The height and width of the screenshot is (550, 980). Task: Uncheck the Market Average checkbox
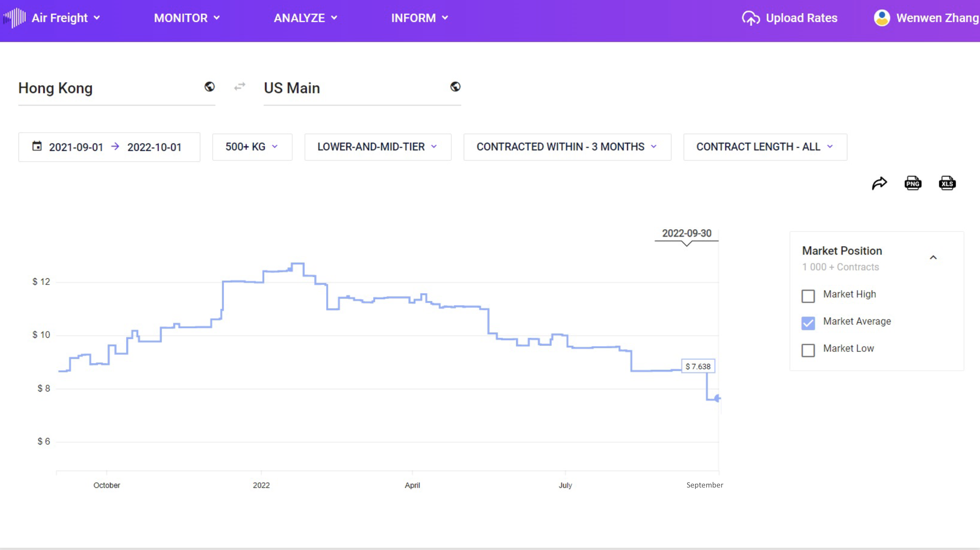(x=808, y=323)
